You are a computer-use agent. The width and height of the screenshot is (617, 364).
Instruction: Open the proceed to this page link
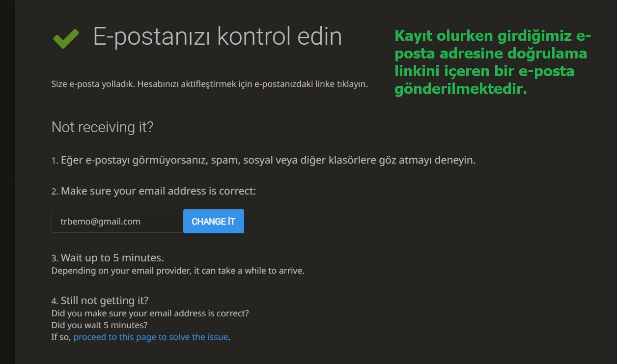tap(151, 337)
